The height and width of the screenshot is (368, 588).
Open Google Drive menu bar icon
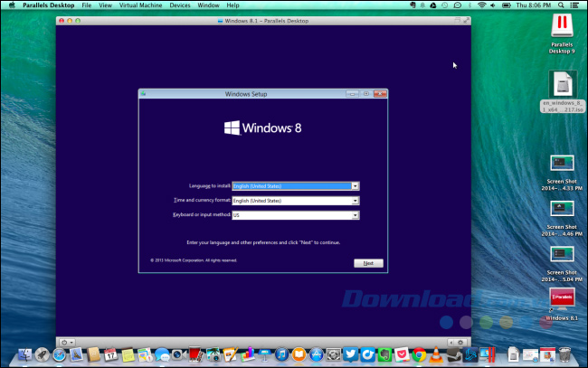coord(432,5)
